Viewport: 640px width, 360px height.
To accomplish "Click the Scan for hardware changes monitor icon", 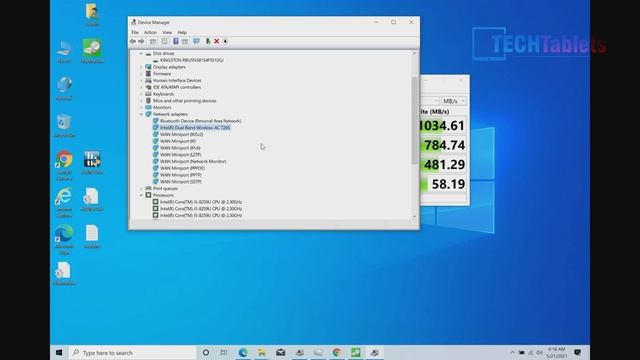I will click(x=196, y=41).
